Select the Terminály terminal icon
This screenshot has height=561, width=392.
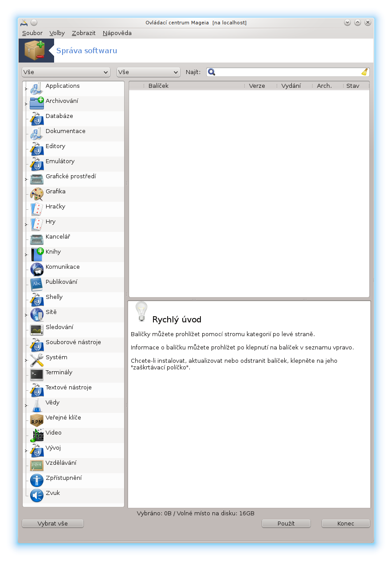point(37,375)
